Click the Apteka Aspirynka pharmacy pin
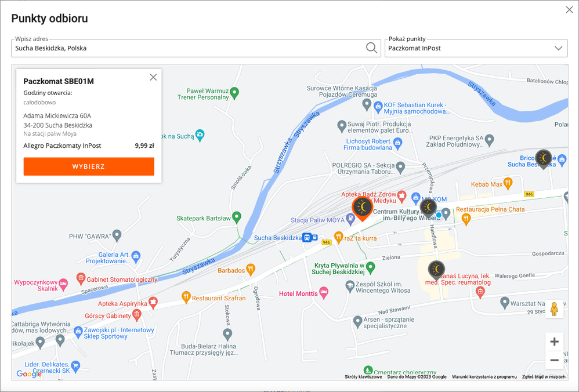The image size is (579, 392). [x=153, y=302]
